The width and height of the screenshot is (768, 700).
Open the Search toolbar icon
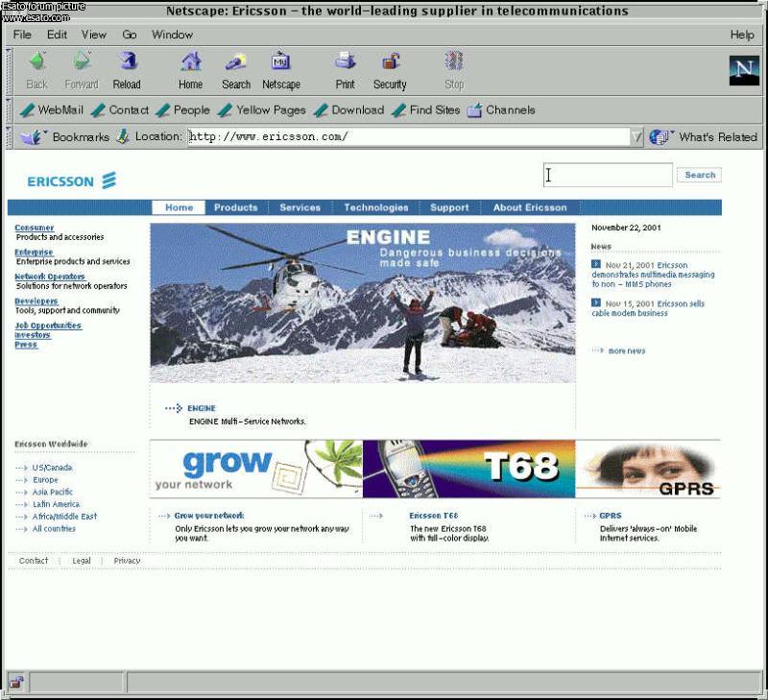point(236,61)
